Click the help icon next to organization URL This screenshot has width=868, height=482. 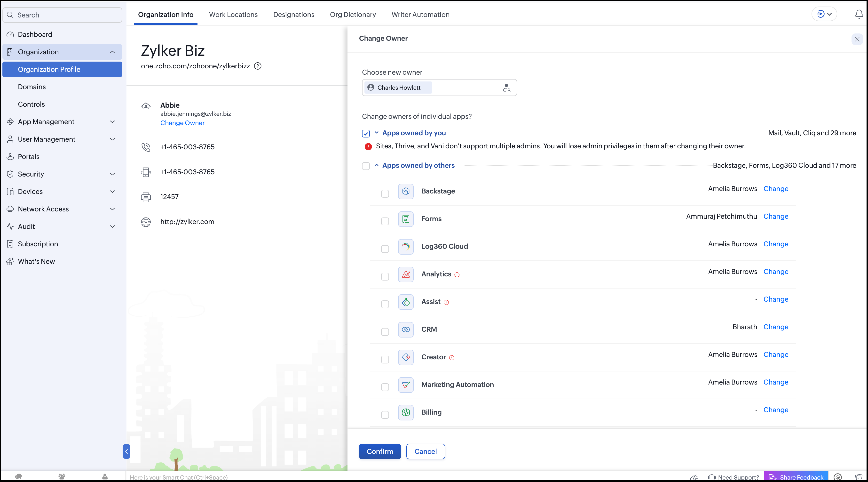pyautogui.click(x=257, y=66)
